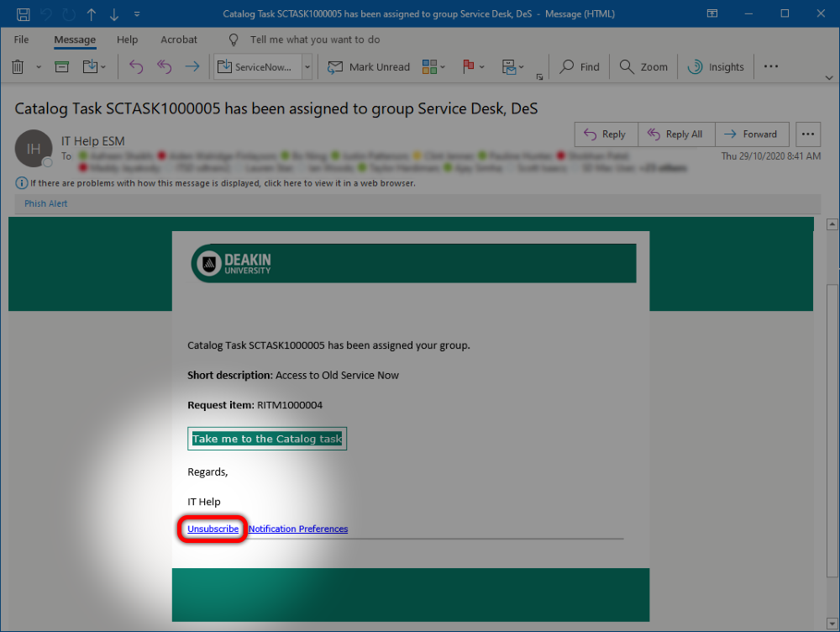
Task: Click the Unsubscribe link
Action: click(x=212, y=529)
